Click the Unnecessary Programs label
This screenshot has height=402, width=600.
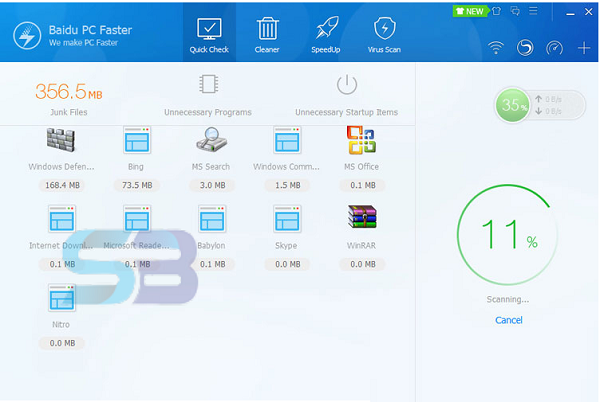click(208, 112)
